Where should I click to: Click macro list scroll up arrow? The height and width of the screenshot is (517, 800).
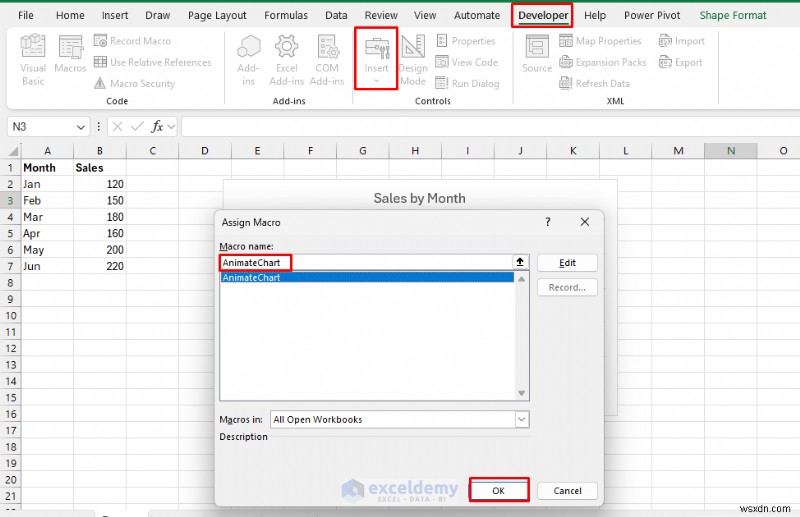click(x=521, y=279)
